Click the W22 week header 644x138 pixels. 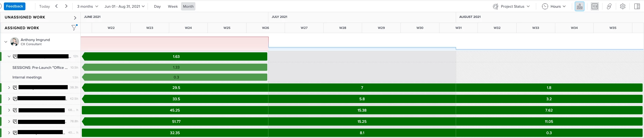coord(111,28)
